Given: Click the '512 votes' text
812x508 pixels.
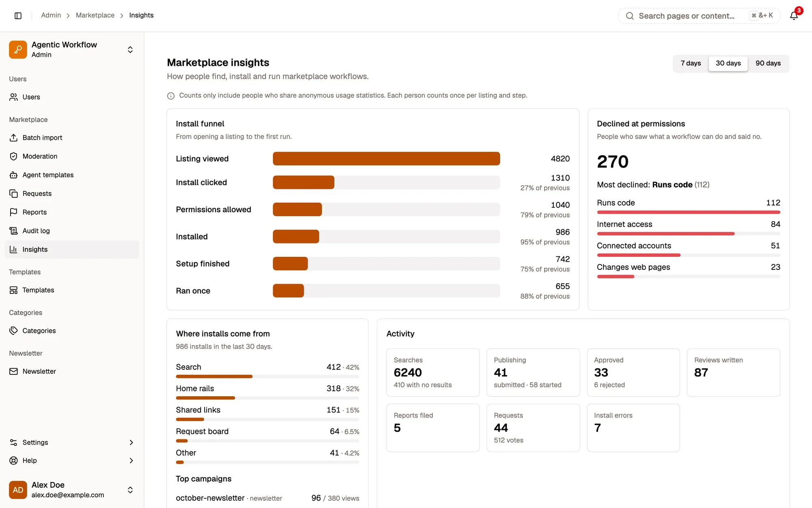Looking at the screenshot, I should click(508, 440).
